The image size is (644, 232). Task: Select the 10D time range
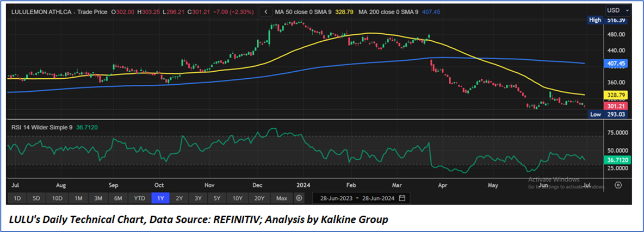point(57,198)
